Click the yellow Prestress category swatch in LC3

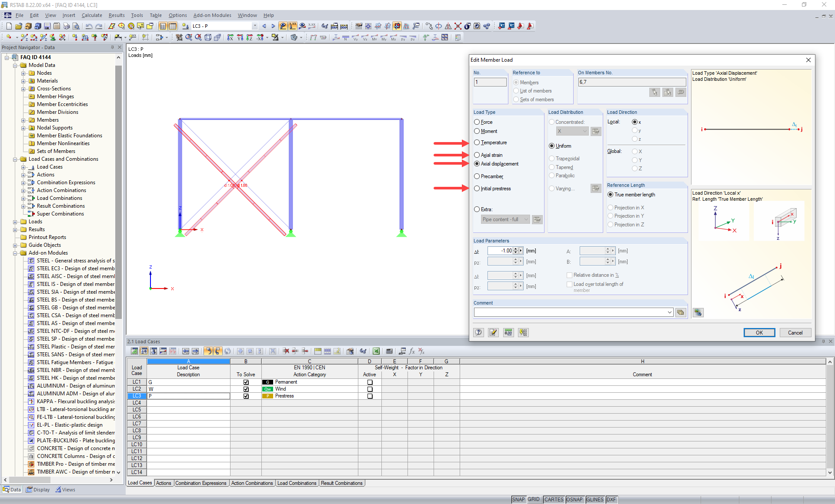(x=267, y=396)
